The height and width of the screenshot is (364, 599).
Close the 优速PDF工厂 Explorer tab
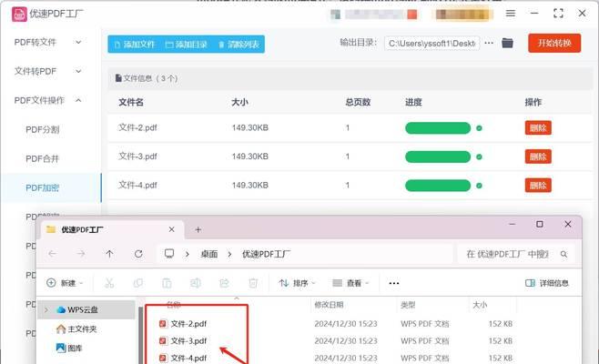pos(171,229)
